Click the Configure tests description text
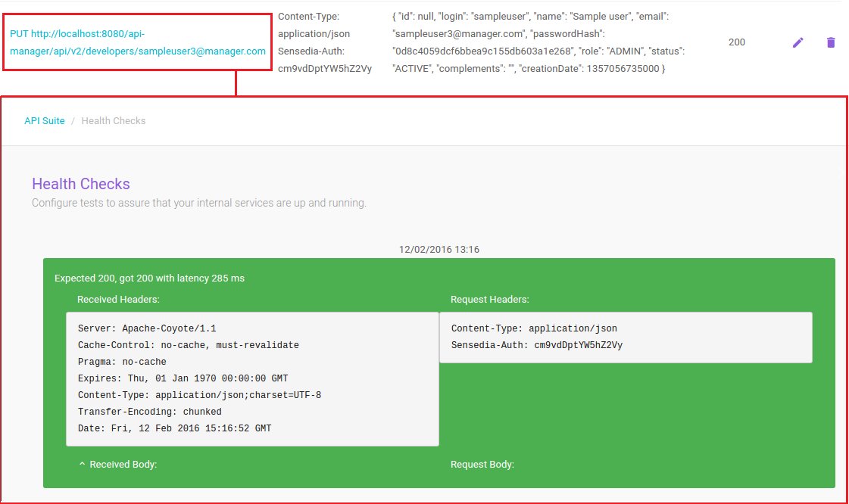 coord(199,203)
